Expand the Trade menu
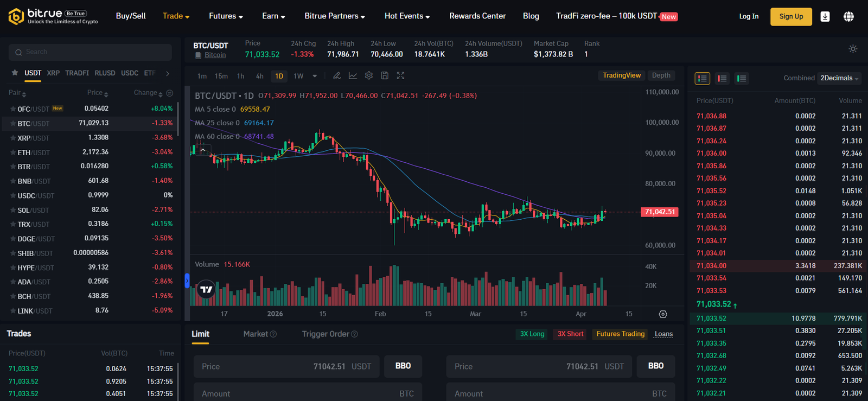 coord(176,16)
